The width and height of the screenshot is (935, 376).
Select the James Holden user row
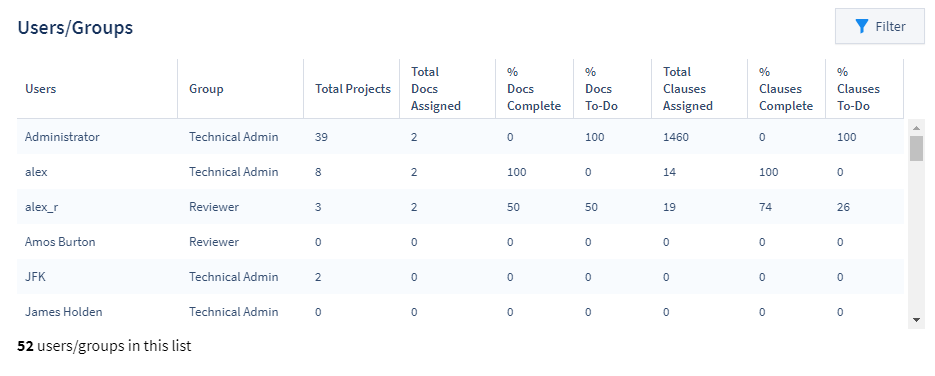(460, 312)
